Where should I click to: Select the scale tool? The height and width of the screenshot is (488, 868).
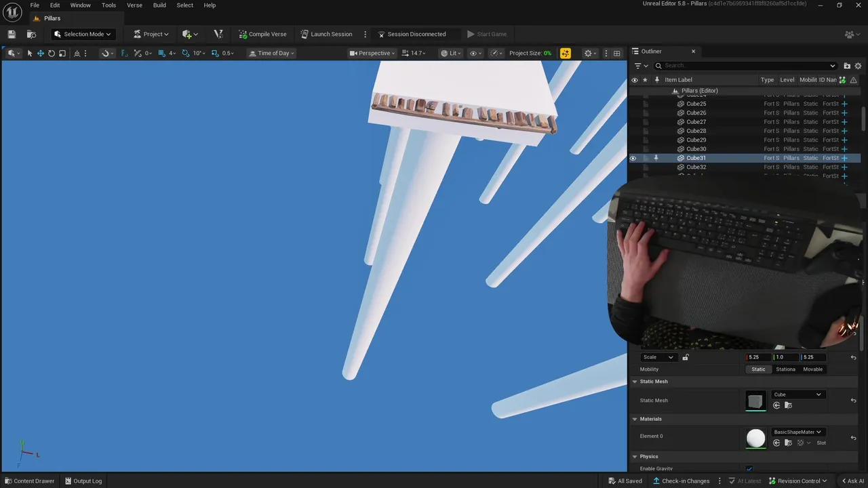pos(62,53)
